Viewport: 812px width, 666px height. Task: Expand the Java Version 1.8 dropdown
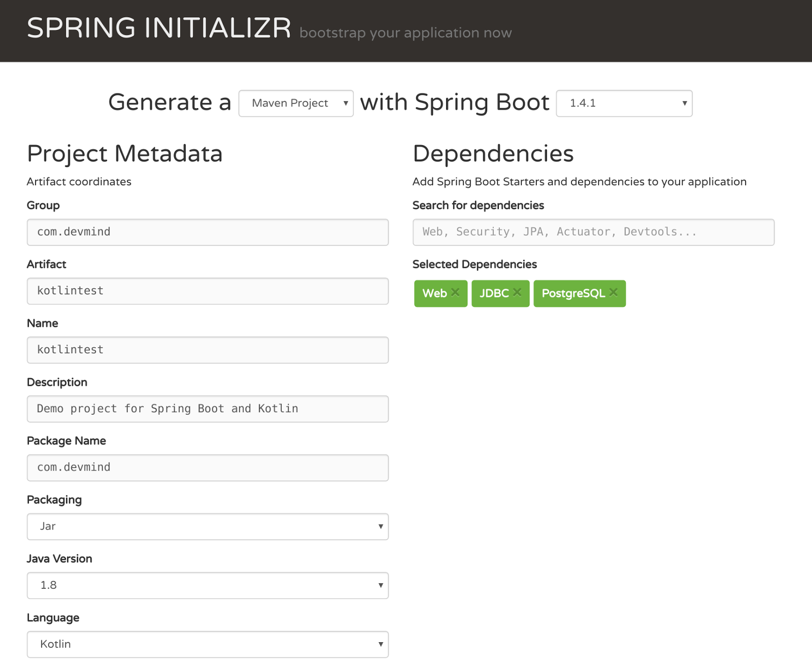point(208,586)
